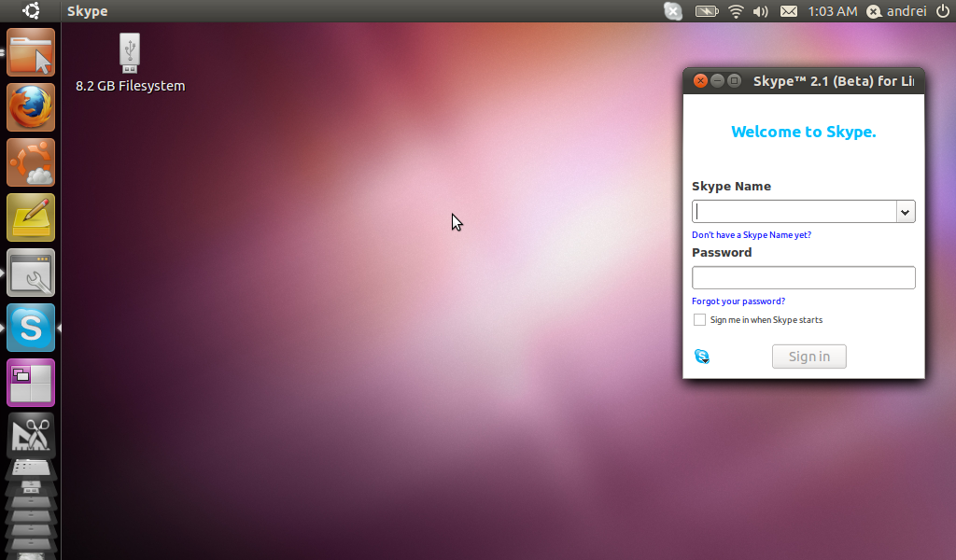Click the Sign in button
This screenshot has width=956, height=560.
809,357
